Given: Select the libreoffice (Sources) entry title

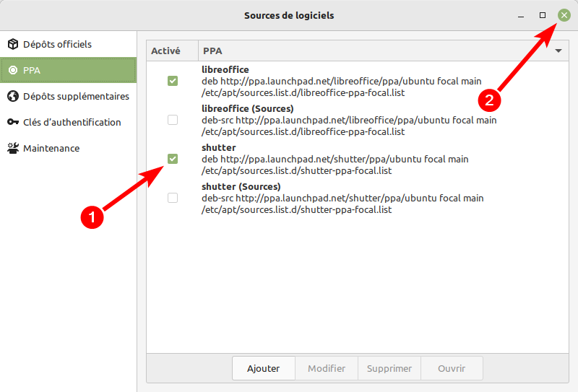Looking at the screenshot, I should click(x=247, y=109).
